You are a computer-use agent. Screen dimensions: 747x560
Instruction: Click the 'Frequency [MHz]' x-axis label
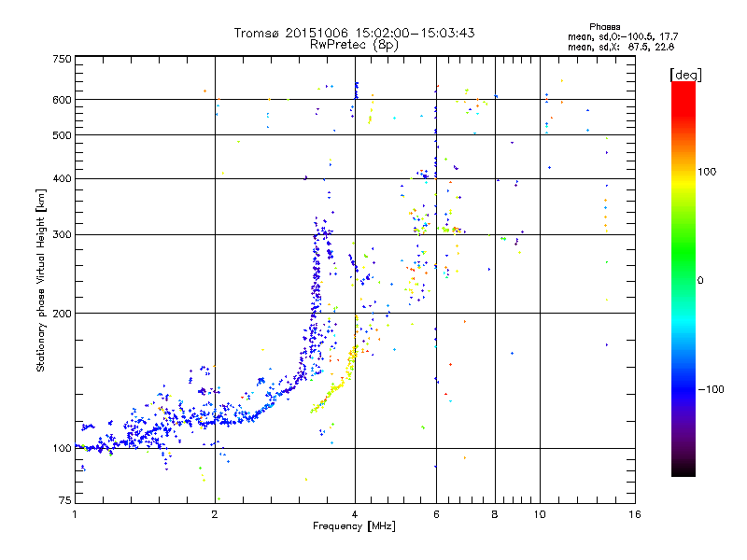coord(354,526)
